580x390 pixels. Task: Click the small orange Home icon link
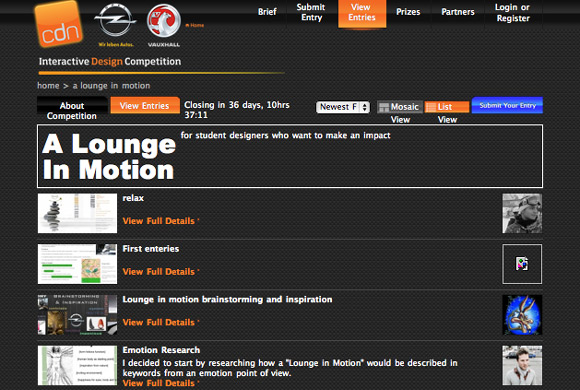195,25
